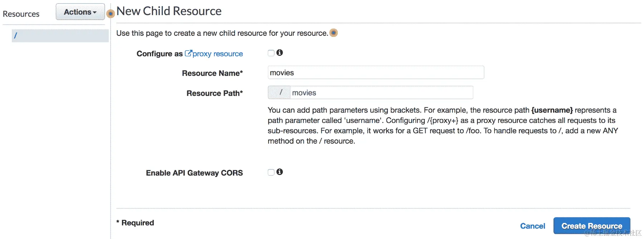Click the orange hint dot beside Actions
Screen dimensions: 644x239
coord(111,14)
